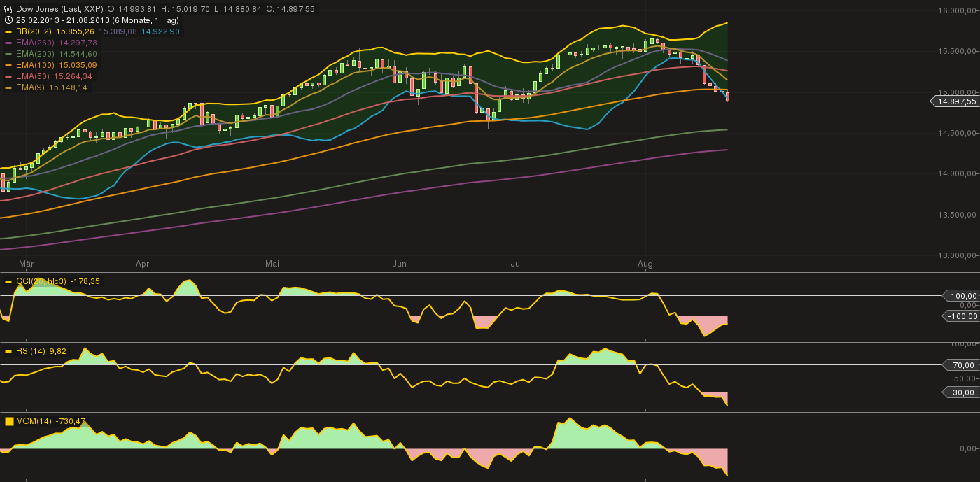Click the EMA(9) indicator label
The width and height of the screenshot is (980, 482).
pos(29,87)
